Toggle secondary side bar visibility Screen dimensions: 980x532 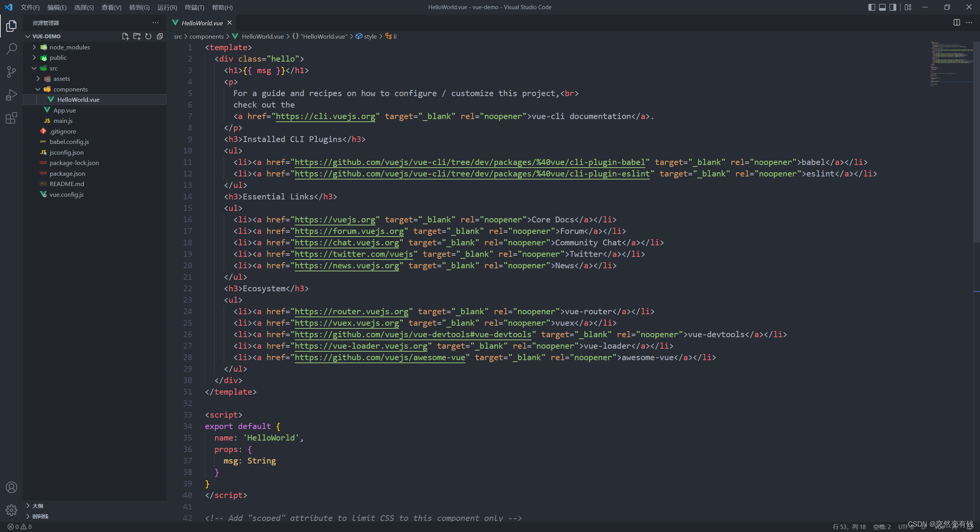[x=893, y=7]
